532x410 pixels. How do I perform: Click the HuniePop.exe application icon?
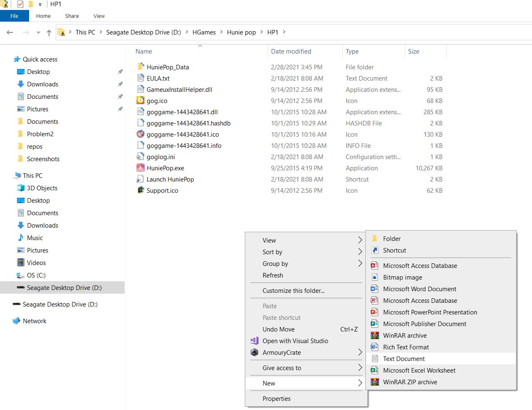pyautogui.click(x=140, y=168)
